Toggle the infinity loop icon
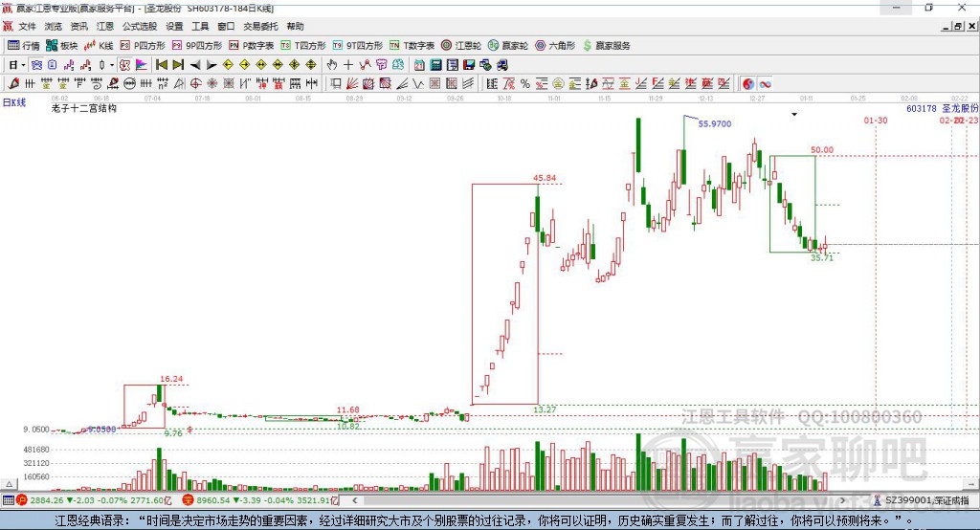The width and height of the screenshot is (980, 530). coord(765,84)
